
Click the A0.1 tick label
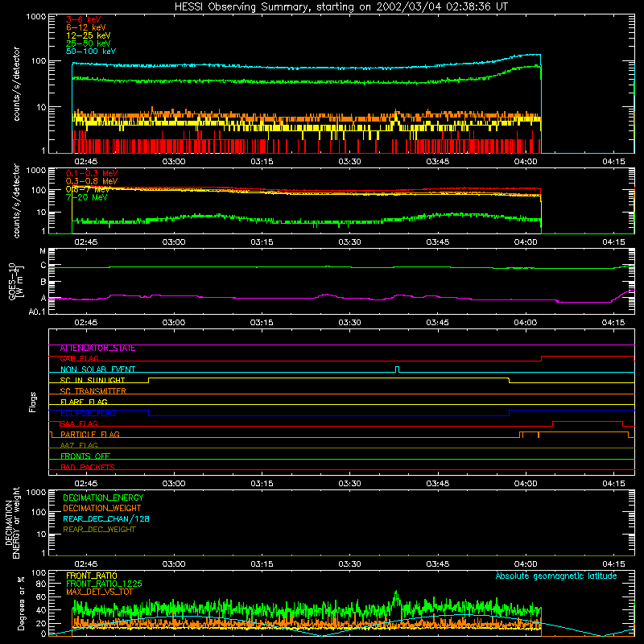37,312
